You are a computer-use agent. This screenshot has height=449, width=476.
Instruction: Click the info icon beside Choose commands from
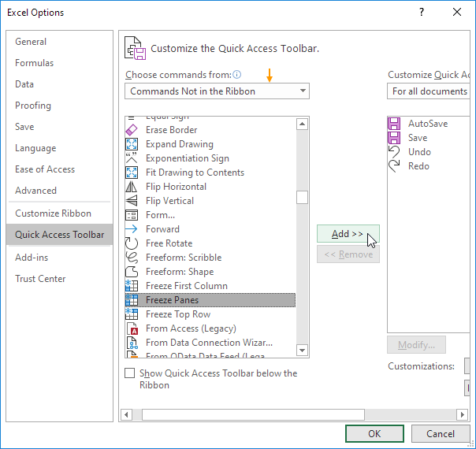click(236, 75)
